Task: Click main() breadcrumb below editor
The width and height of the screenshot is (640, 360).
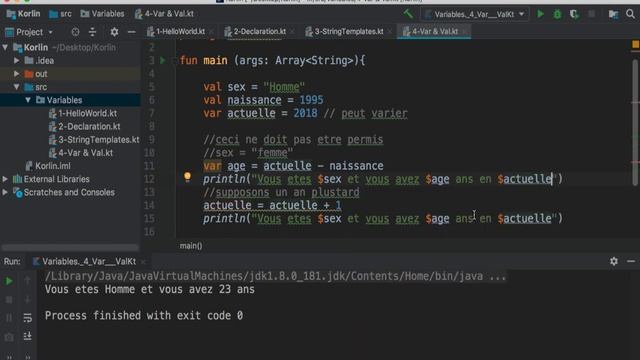Action: (x=191, y=246)
